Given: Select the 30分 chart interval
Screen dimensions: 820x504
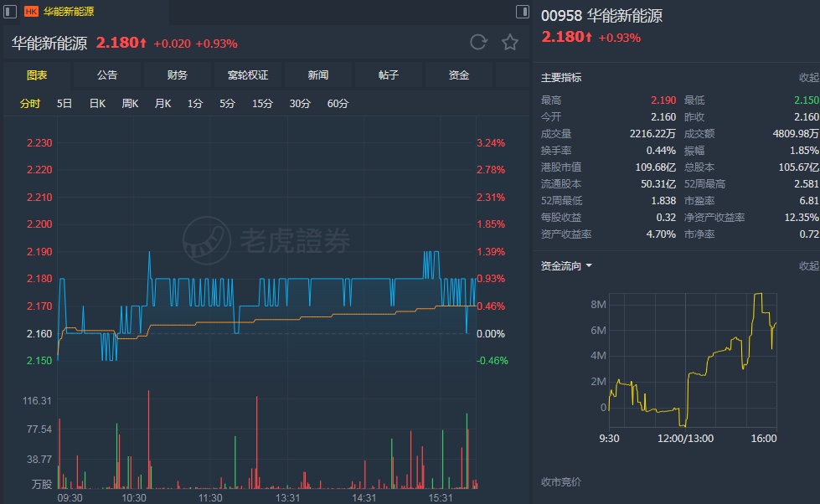Looking at the screenshot, I should click(x=300, y=104).
